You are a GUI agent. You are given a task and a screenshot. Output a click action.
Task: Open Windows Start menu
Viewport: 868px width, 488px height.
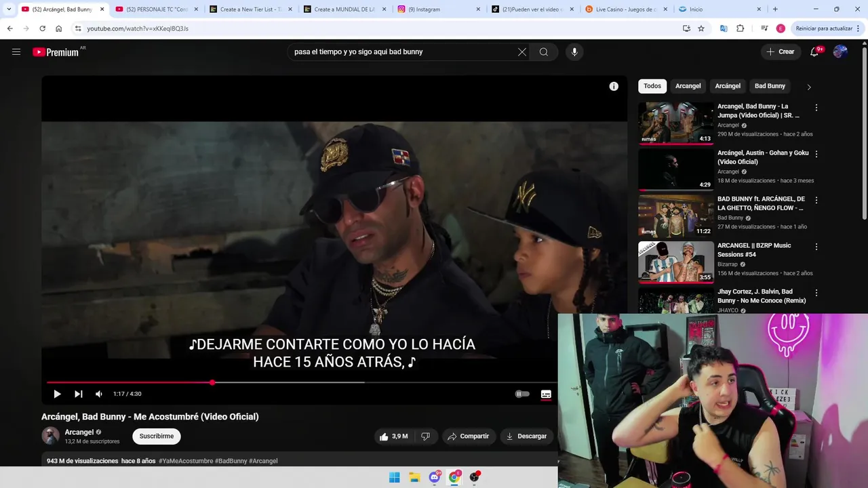point(394,477)
